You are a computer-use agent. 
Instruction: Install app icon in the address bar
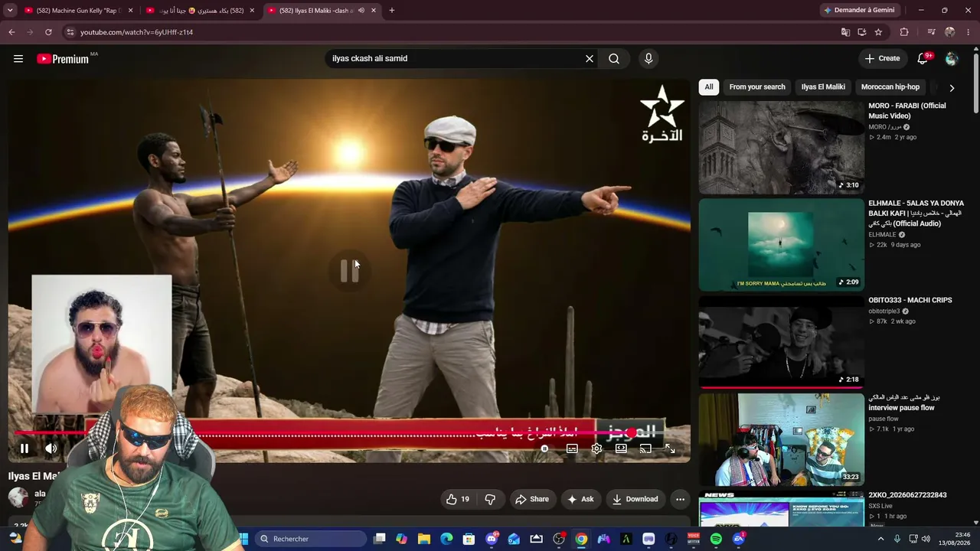point(862,32)
